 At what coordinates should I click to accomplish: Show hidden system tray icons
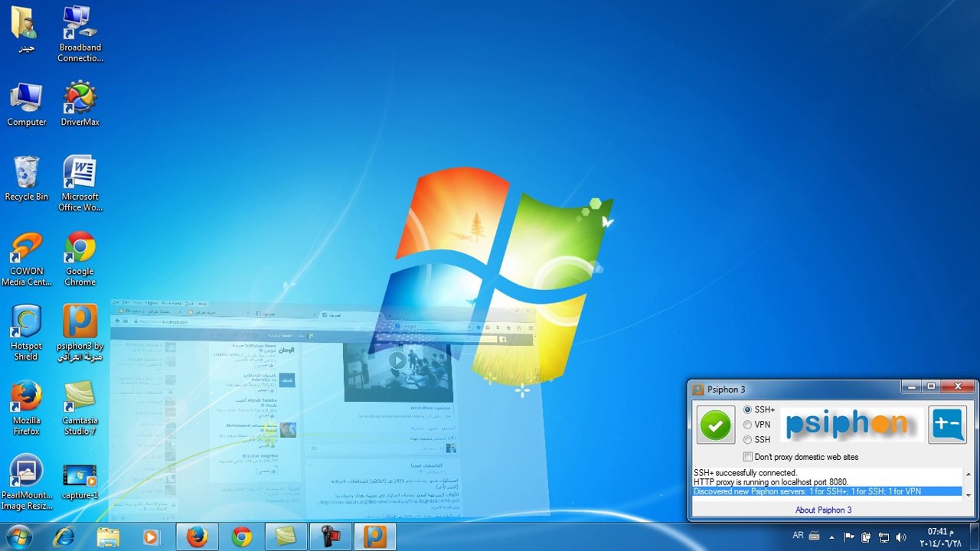[x=831, y=537]
